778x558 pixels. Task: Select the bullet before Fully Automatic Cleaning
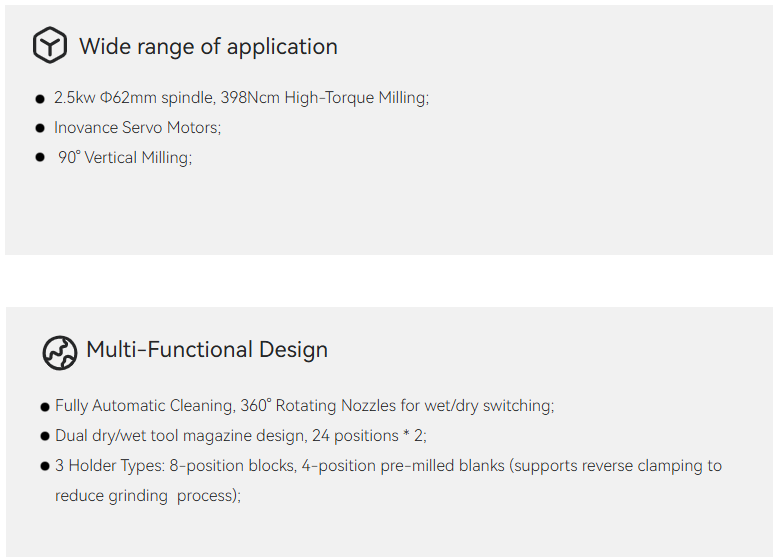[x=46, y=407]
